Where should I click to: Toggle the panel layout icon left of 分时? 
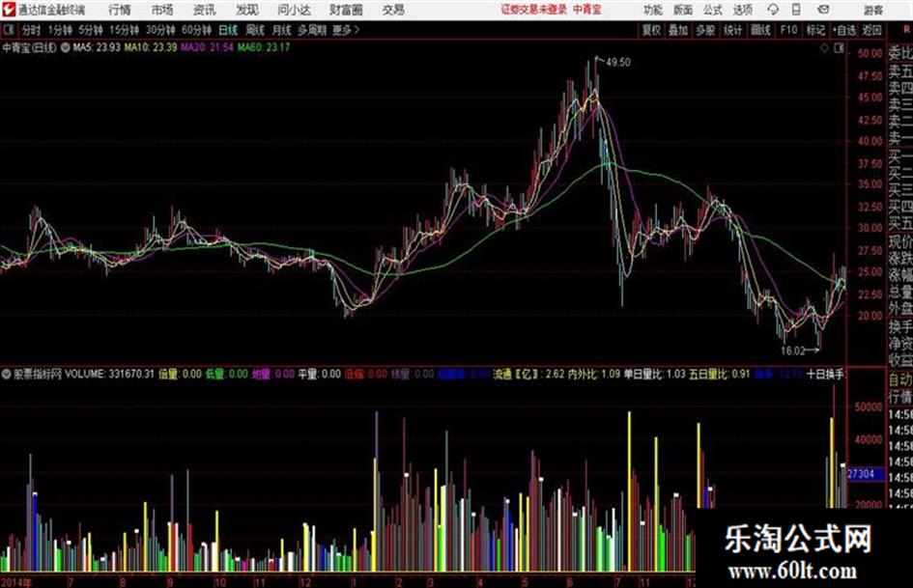coord(8,30)
